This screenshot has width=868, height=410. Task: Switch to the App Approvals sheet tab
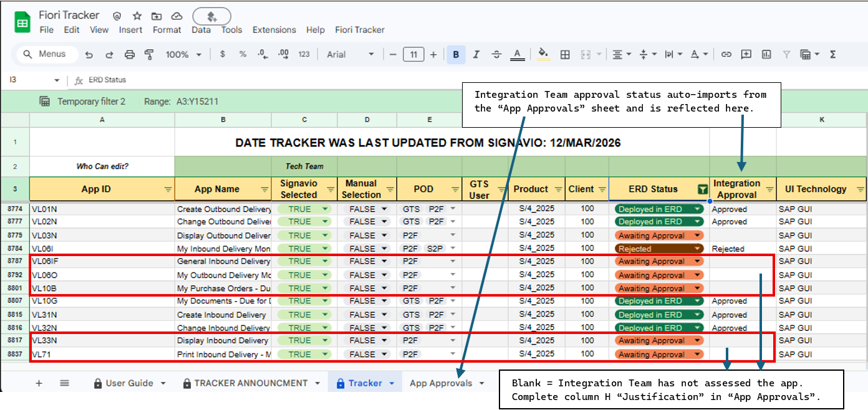(440, 383)
